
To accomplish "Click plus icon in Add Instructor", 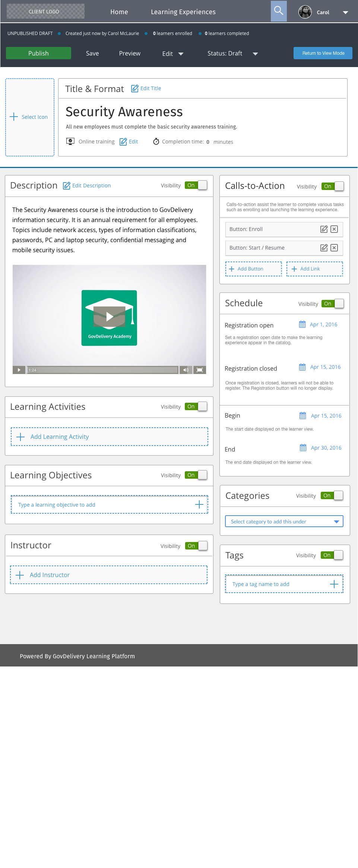I will (x=20, y=575).
